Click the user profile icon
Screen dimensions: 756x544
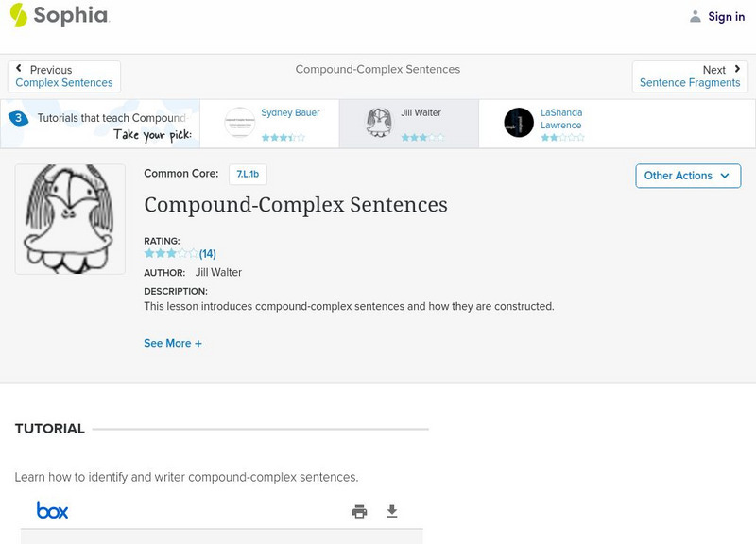[696, 16]
